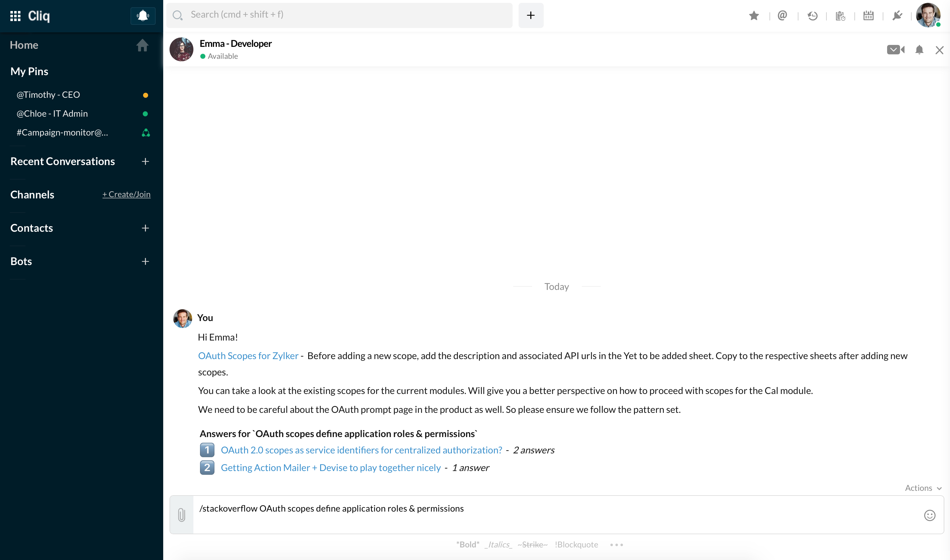
Task: Click the Today date separator label
Action: tap(557, 287)
